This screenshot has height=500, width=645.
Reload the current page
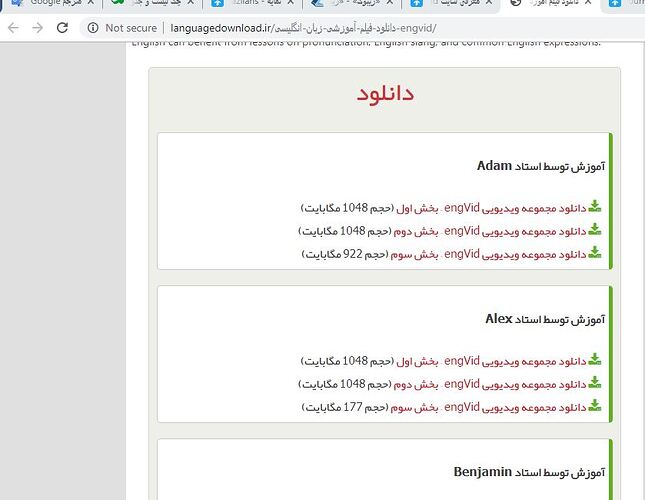click(x=62, y=28)
